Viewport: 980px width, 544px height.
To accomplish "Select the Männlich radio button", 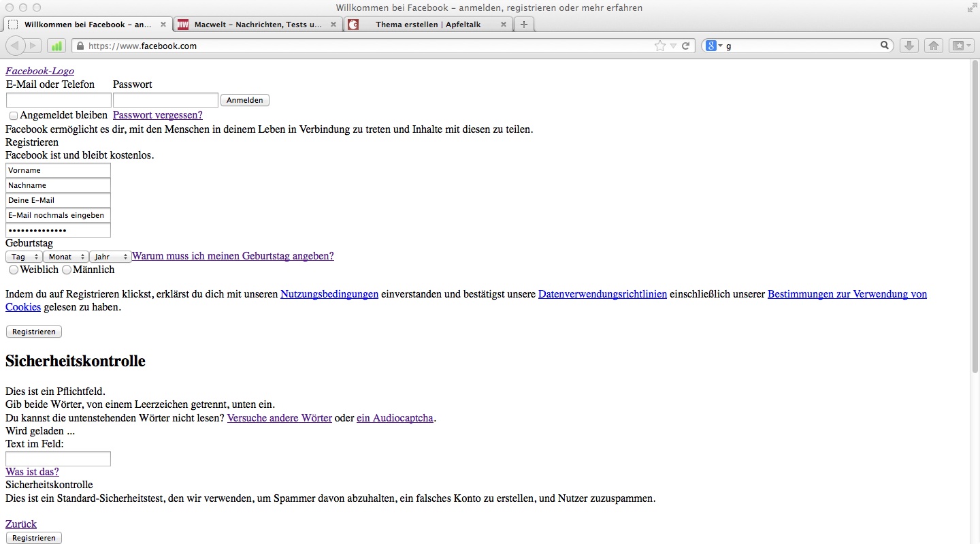I will (67, 270).
